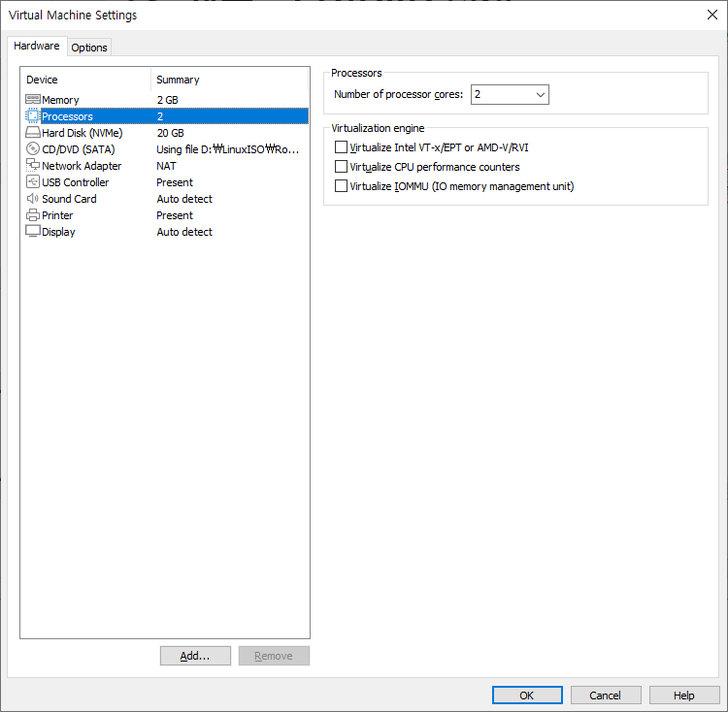Select the Printer device name

[x=57, y=215]
